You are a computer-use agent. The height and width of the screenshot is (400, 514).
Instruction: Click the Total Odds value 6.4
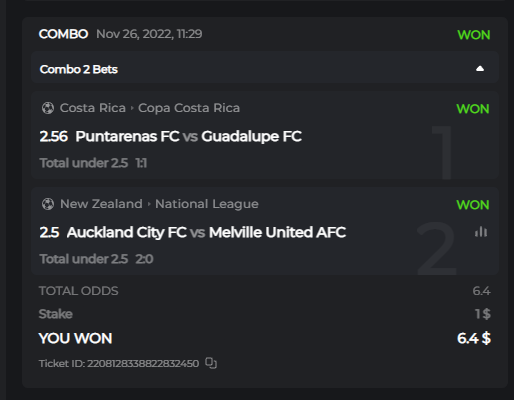481,291
